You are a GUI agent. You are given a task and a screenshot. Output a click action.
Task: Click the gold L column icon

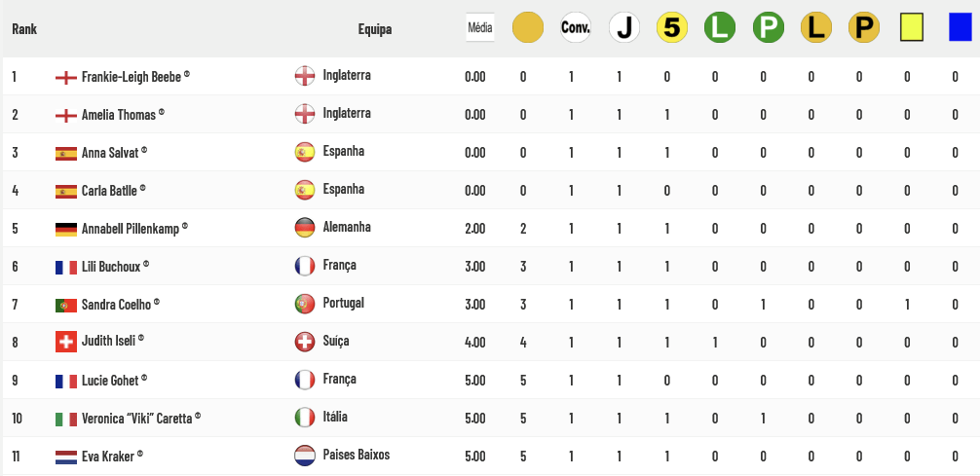[x=816, y=28]
